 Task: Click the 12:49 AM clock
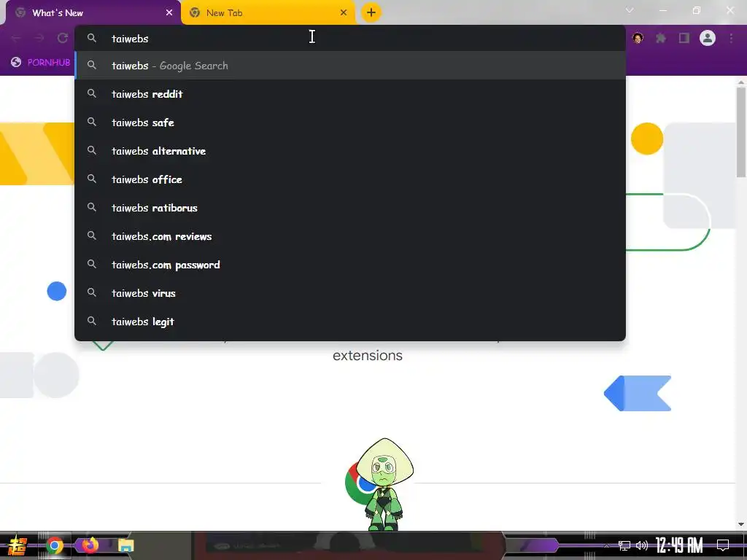[x=679, y=545]
